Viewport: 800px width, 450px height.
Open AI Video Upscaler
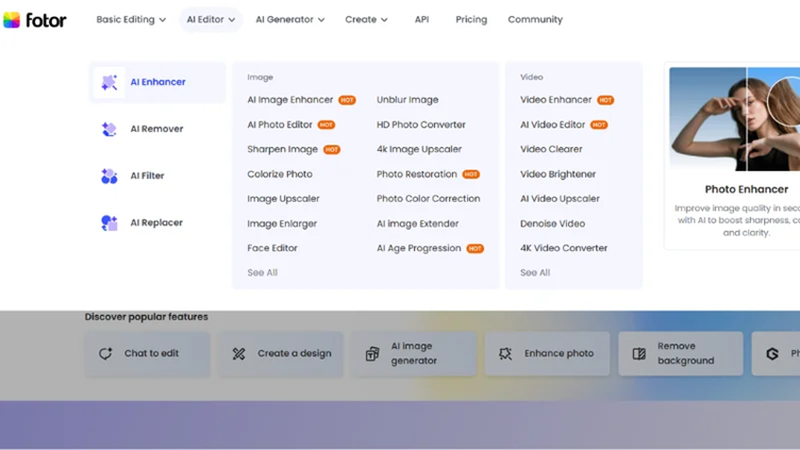(560, 198)
